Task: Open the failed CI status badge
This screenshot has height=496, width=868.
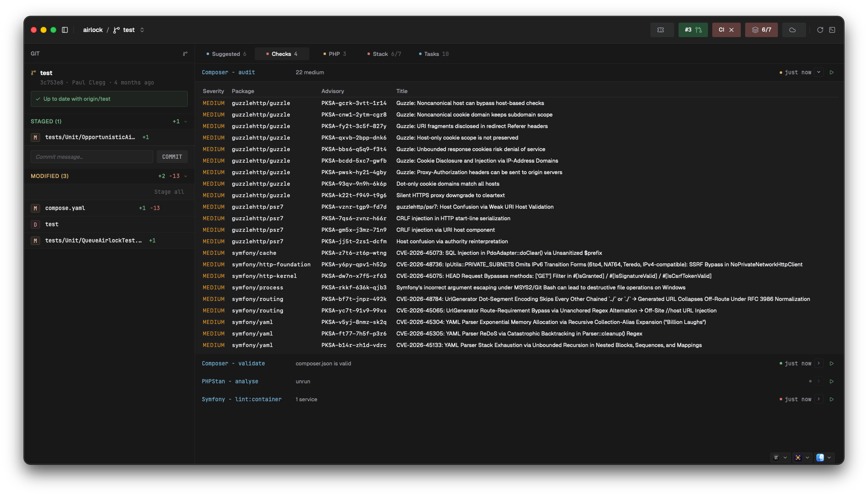Action: (726, 30)
